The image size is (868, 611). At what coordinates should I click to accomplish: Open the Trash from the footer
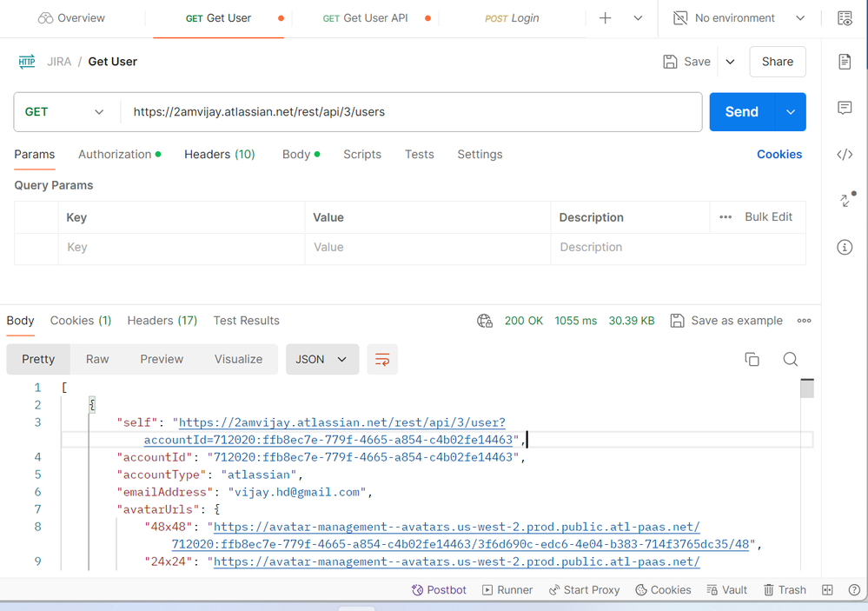point(785,589)
